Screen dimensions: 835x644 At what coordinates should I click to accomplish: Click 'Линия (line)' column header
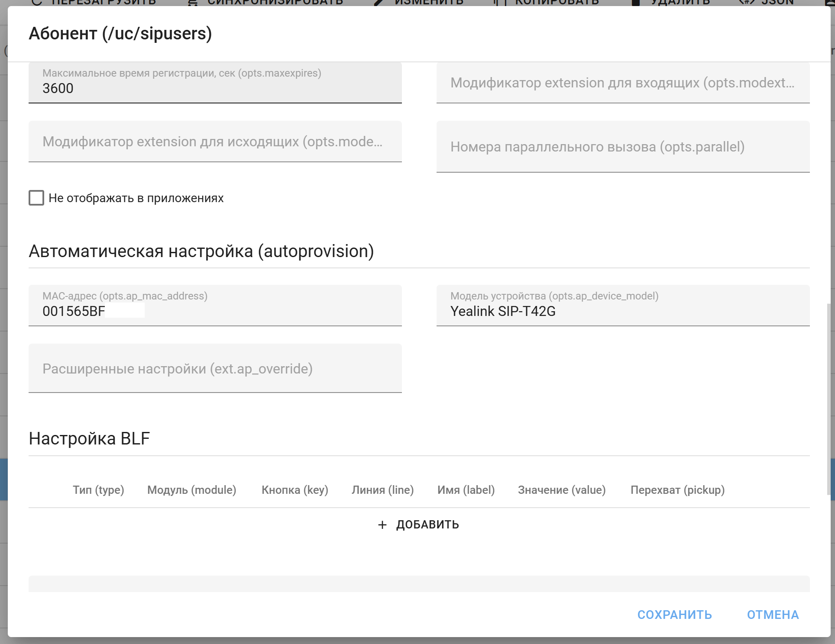click(382, 490)
